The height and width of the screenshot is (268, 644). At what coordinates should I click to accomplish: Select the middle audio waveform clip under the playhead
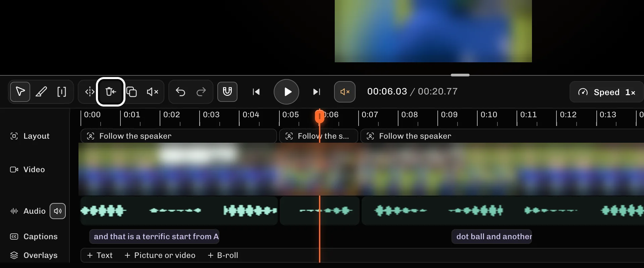320,211
